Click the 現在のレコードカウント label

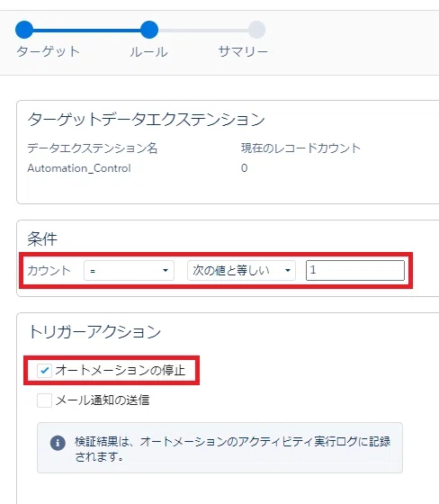coord(300,148)
